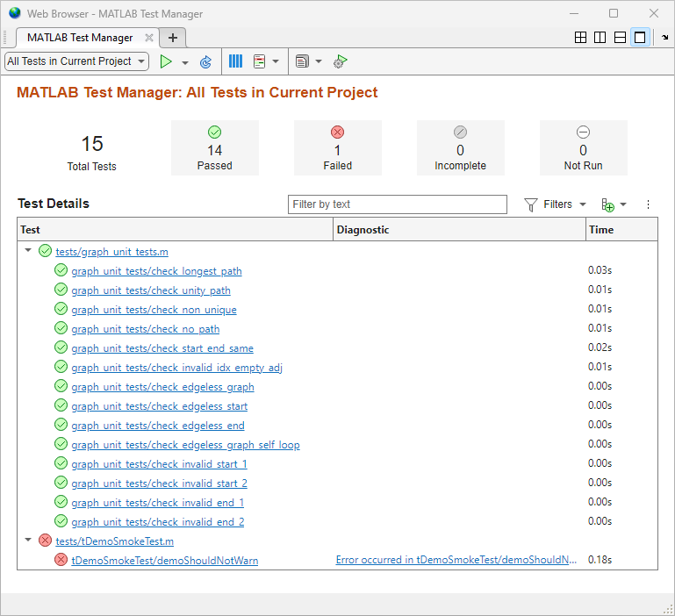Open the demoShouldNotWarn error diagnostic link
The height and width of the screenshot is (616, 675).
coord(456,561)
